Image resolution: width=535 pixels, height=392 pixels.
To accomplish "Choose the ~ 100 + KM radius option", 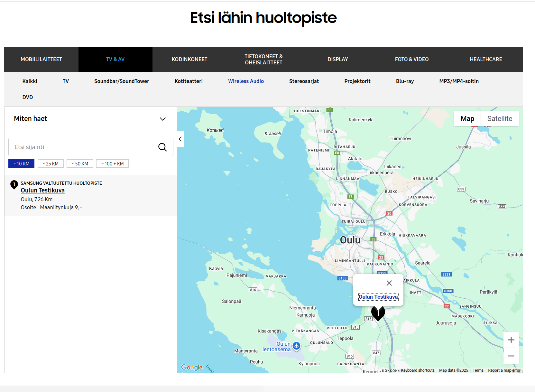I will pos(112,164).
